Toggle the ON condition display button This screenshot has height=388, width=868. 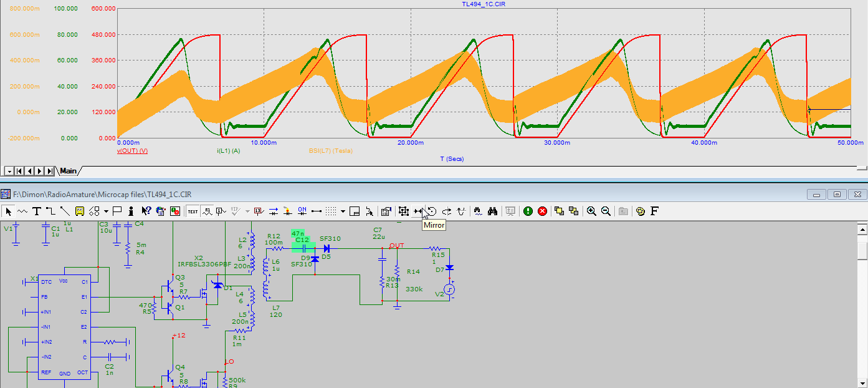coord(302,211)
